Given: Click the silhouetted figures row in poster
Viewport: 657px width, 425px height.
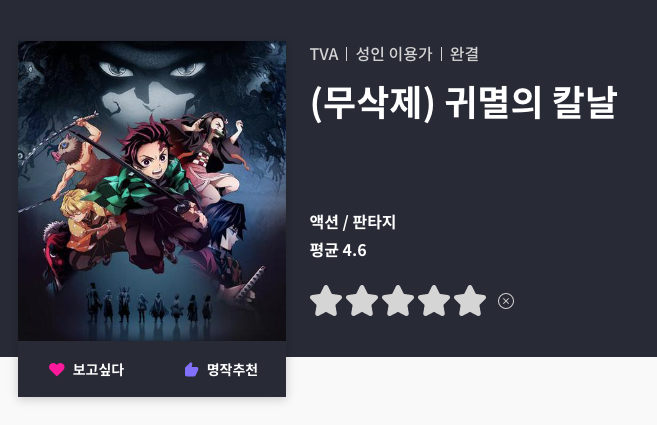Looking at the screenshot, I should pos(149,303).
